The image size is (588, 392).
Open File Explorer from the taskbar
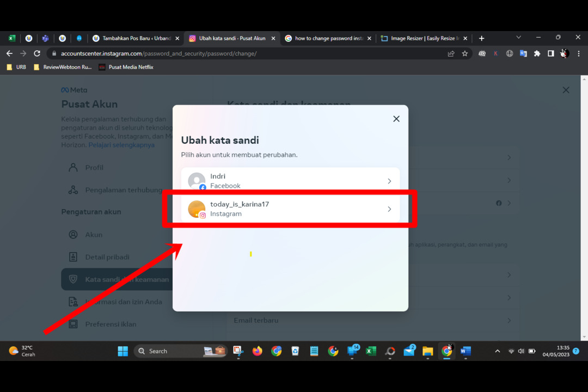pyautogui.click(x=427, y=351)
